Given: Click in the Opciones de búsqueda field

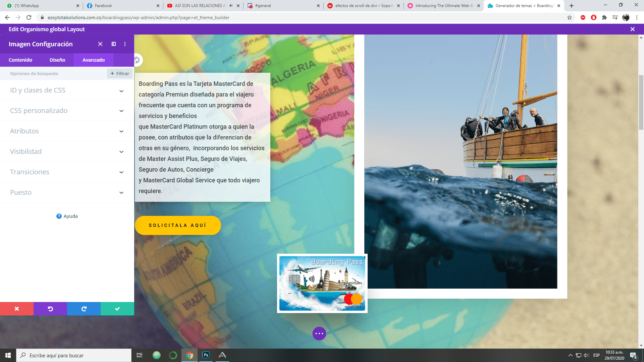Looking at the screenshot, I should pos(54,73).
